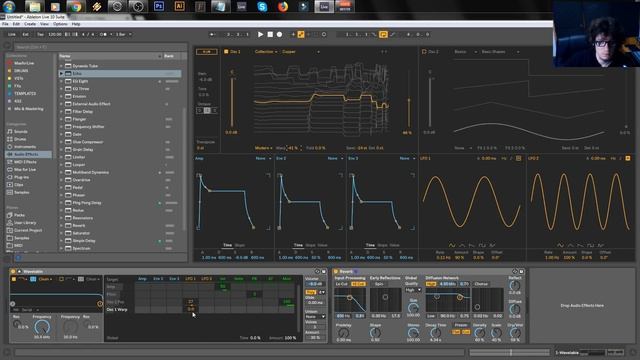Stop playback with the Stop button
Image resolution: width=640 pixels, height=360 pixels.
[x=270, y=35]
